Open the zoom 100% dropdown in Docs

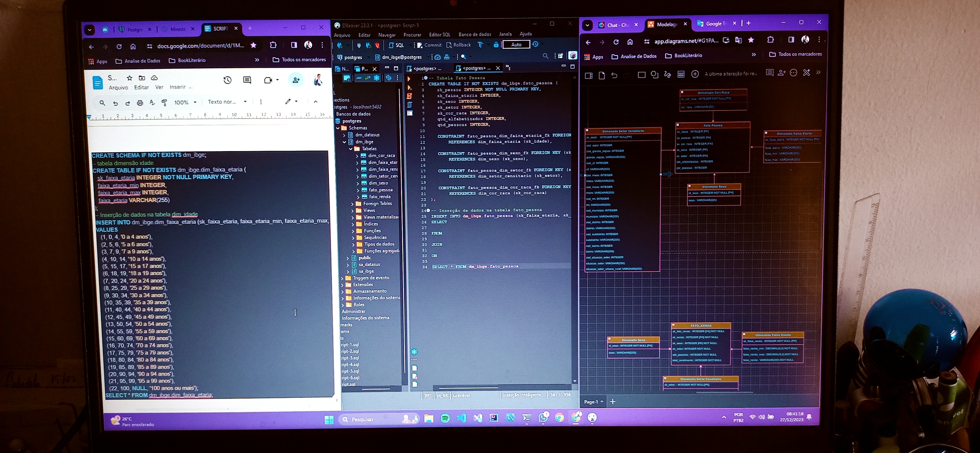pos(185,103)
